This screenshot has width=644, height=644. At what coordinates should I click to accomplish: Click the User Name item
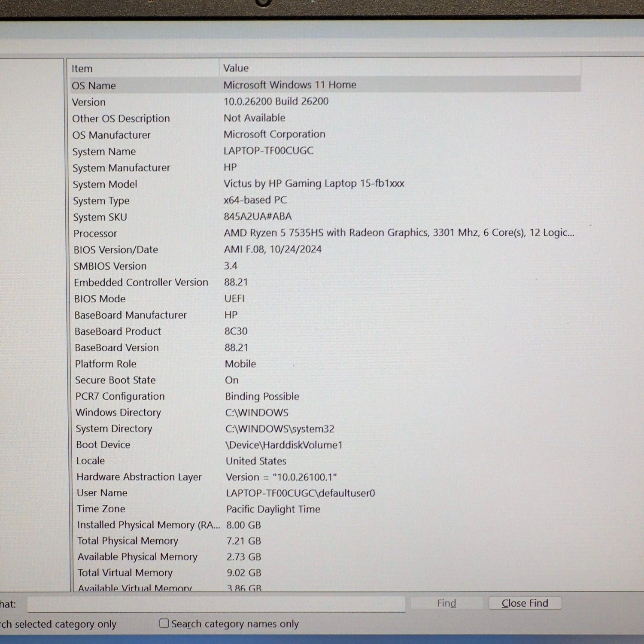pos(102,493)
